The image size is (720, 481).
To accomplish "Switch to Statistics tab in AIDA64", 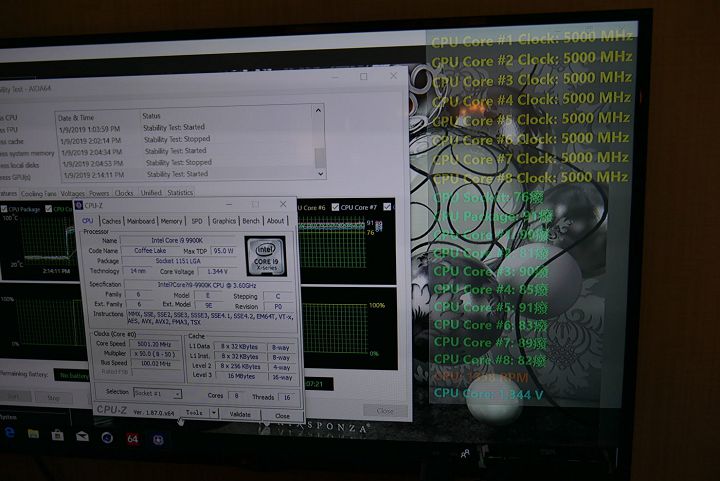I will [x=180, y=192].
